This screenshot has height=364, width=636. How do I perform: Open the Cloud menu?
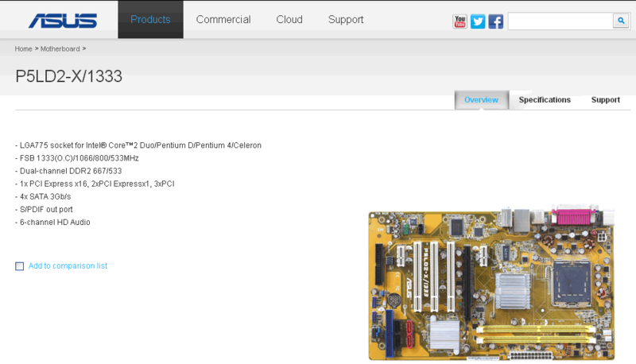(x=289, y=20)
